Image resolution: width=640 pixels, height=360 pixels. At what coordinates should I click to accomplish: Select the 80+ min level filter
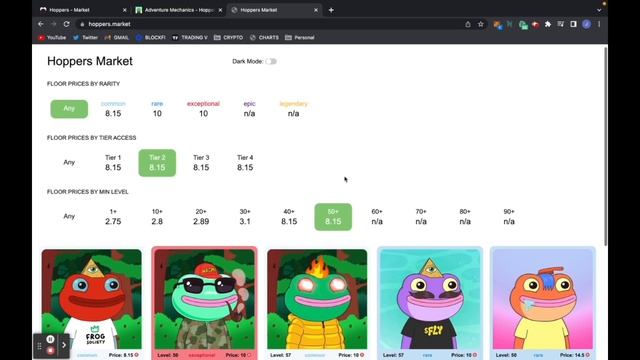click(465, 216)
